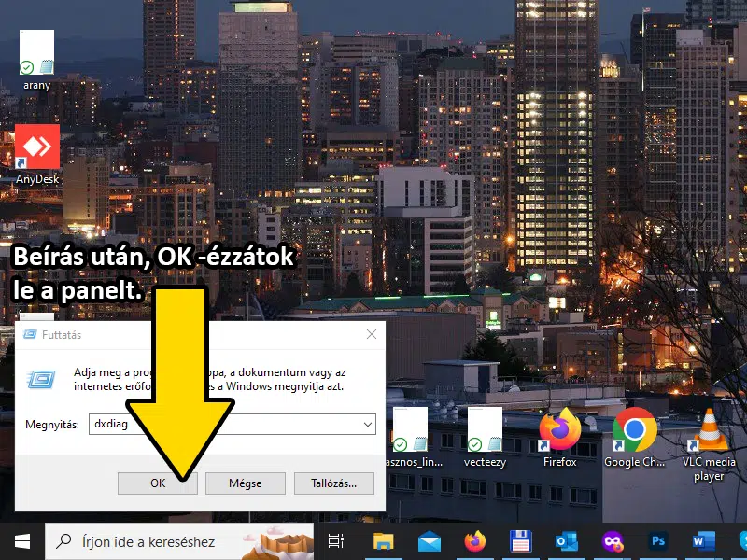
Task: Launch the Firefox desktop shortcut
Action: tap(559, 437)
